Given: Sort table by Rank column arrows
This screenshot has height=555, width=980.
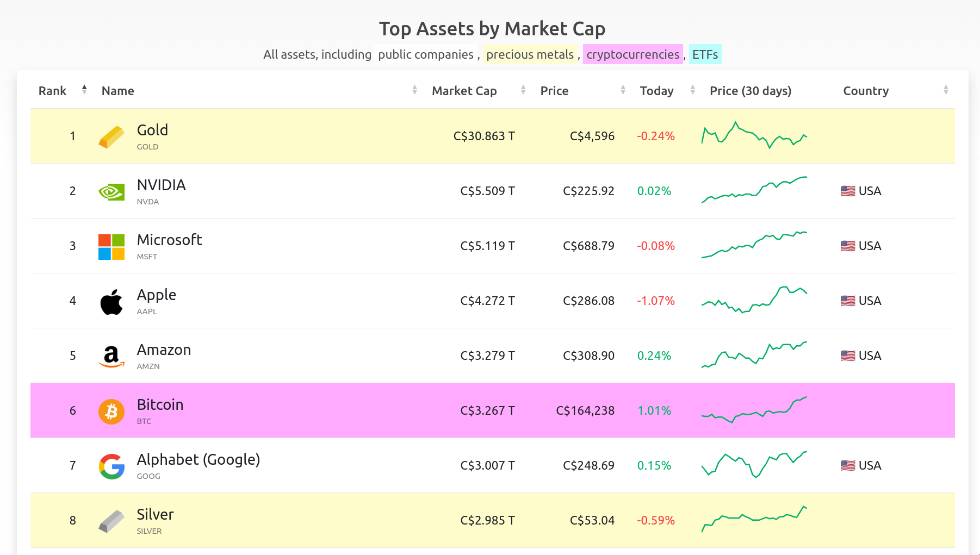Looking at the screenshot, I should click(x=84, y=90).
